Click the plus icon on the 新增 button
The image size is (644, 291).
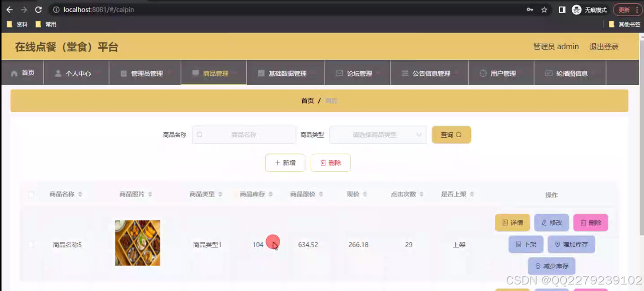point(277,162)
